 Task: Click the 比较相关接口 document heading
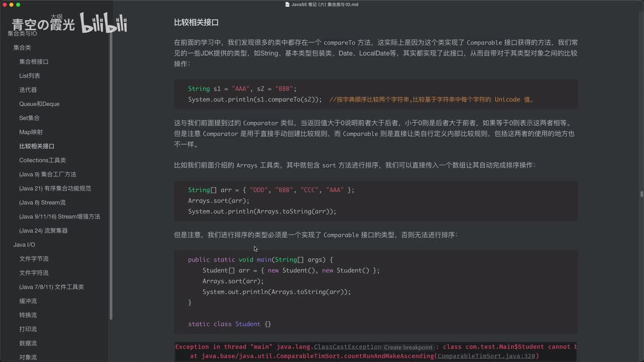tap(196, 23)
